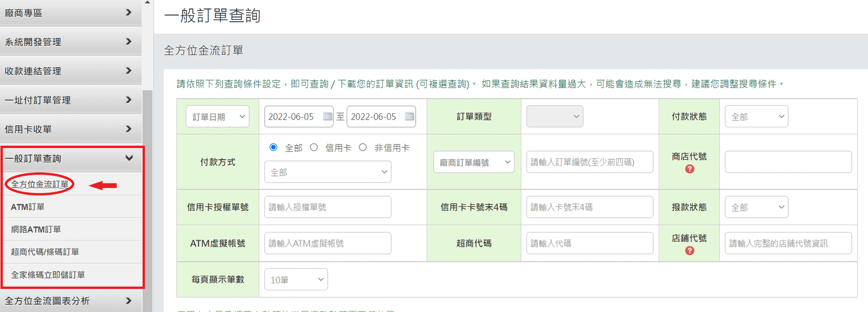Screen dimensions: 868x312
Task: Expand the 收款連結管理 sidebar menu
Action: pos(71,71)
